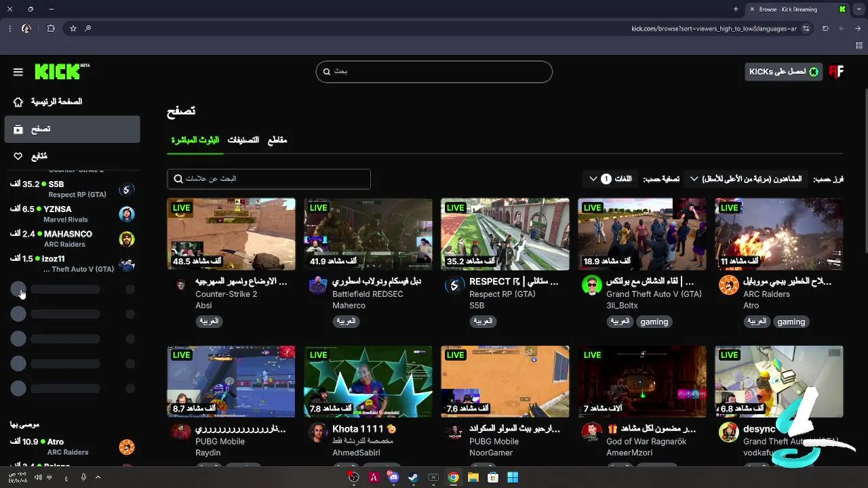Click the microphone tray icon
868x488 pixels.
click(83, 477)
